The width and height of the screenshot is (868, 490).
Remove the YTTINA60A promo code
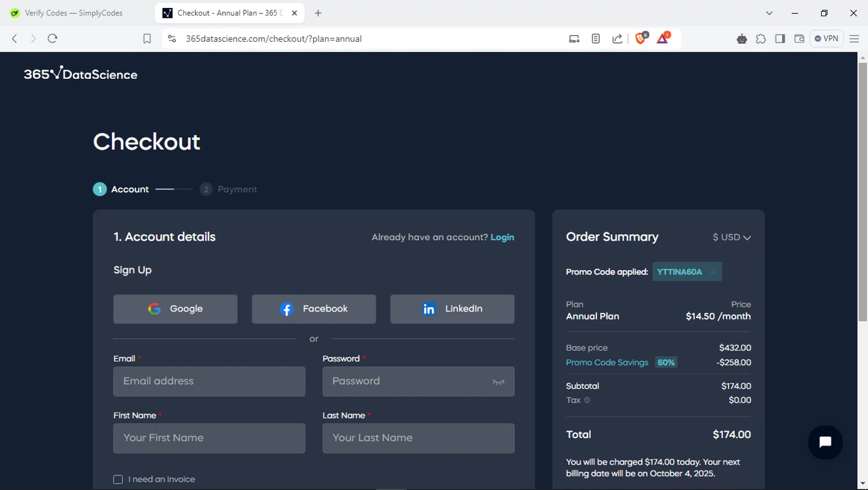[712, 272]
